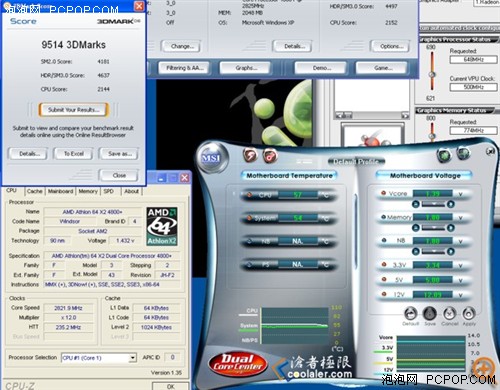Click the second green globe icon at top right
The image size is (500, 390).
pos(463,153)
